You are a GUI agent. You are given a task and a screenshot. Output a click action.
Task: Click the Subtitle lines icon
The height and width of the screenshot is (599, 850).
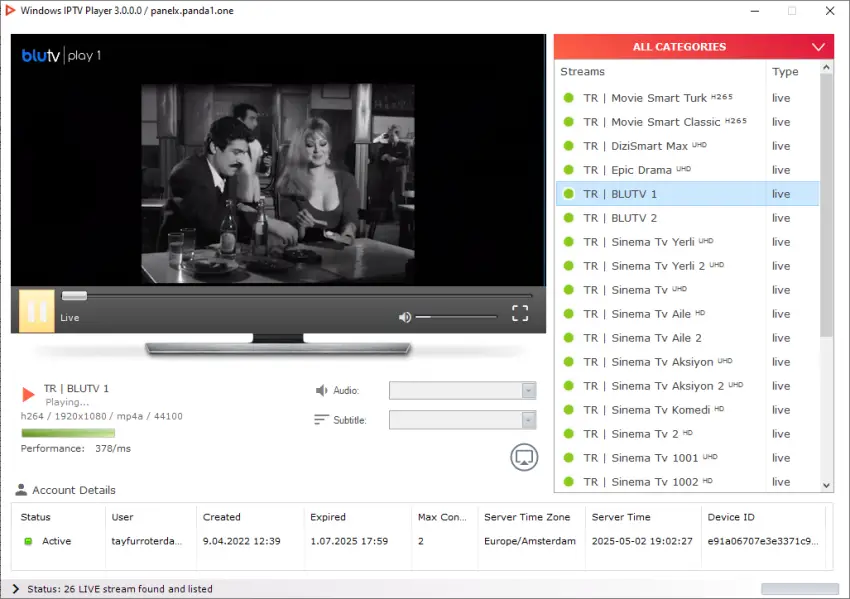click(x=321, y=420)
